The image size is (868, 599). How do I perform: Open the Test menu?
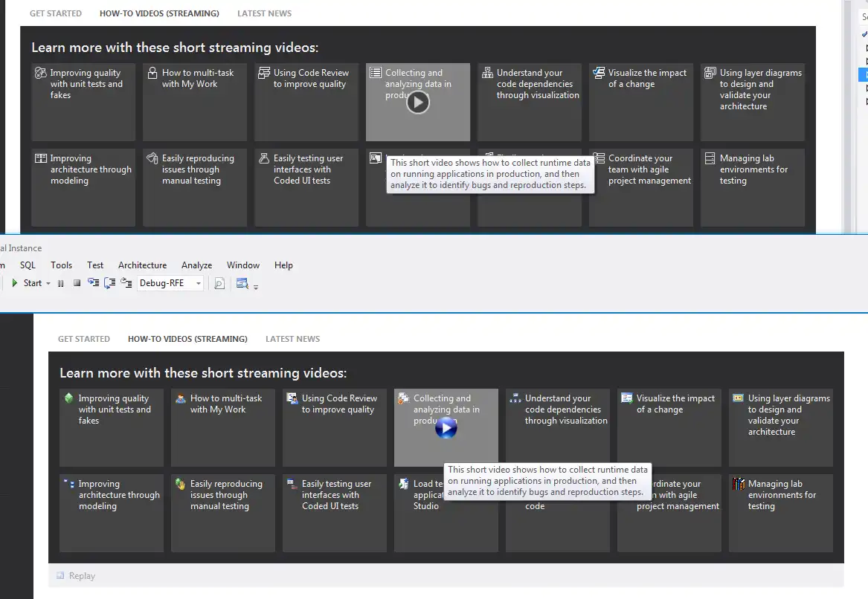point(95,265)
